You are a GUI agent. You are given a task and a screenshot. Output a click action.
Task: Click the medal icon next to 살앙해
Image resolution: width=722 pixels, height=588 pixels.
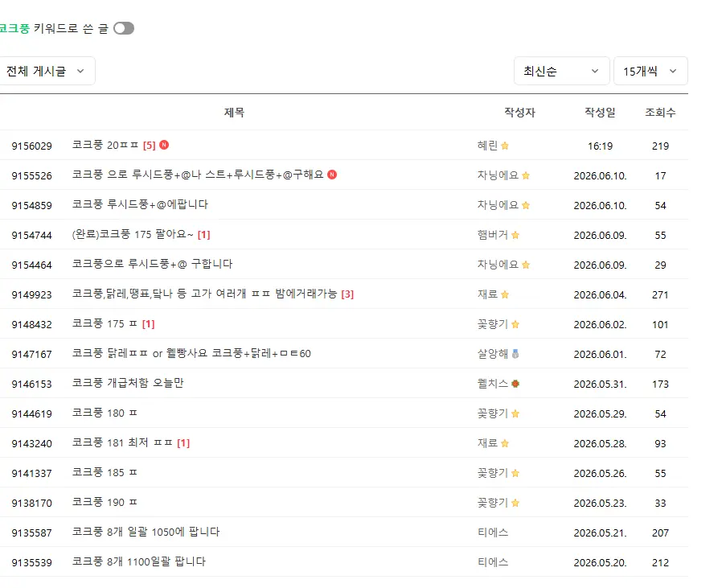515,353
